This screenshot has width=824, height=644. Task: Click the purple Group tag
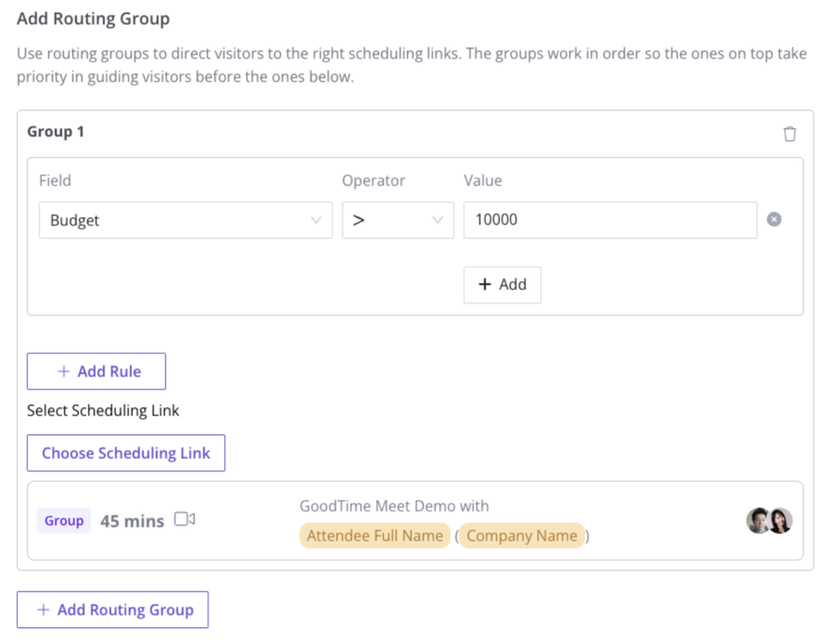(x=64, y=521)
